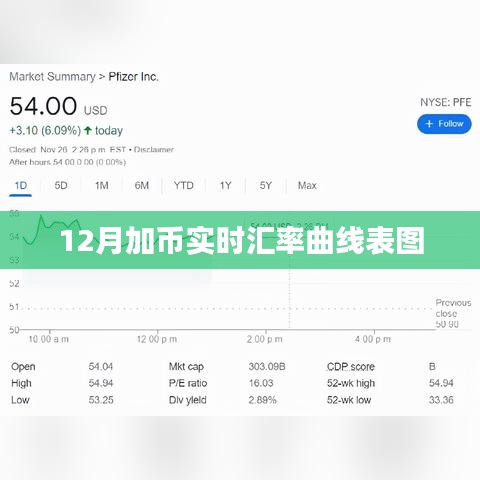Click the green up-arrow icon beside today

[88, 130]
